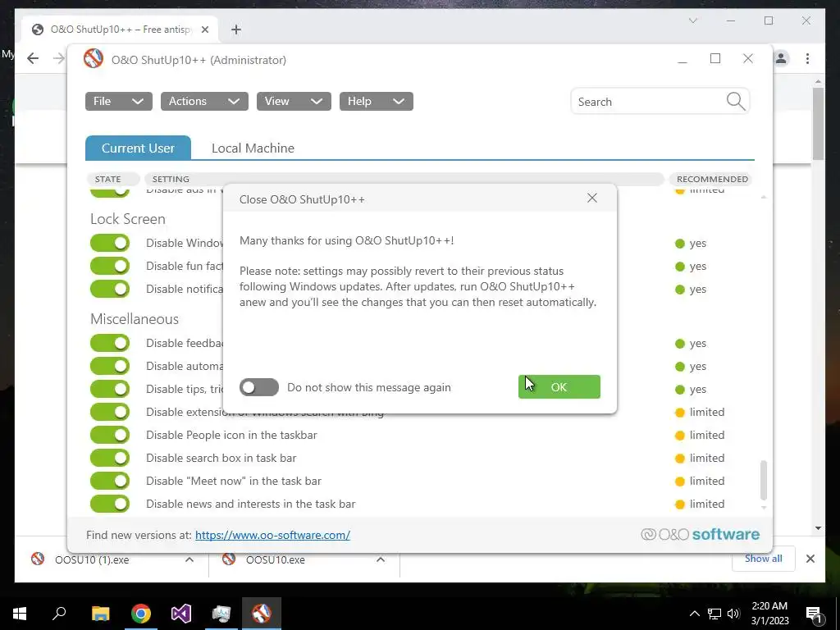
Task: Click the RECOMMENDED column header
Action: 712,179
